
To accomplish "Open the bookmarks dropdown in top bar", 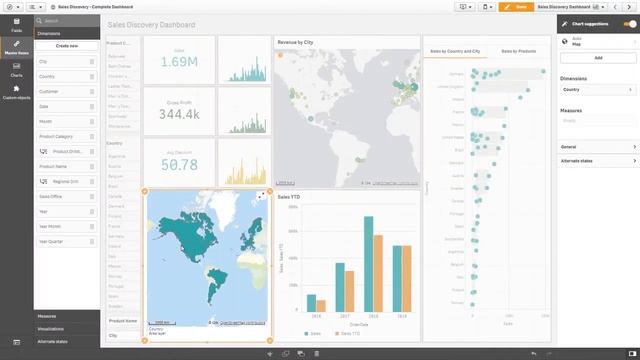I will [487, 7].
